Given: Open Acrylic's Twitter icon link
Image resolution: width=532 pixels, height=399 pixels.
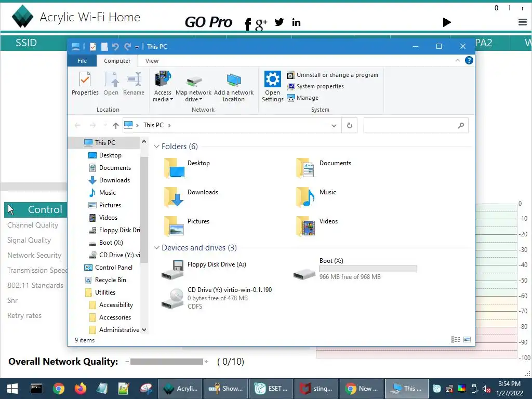Looking at the screenshot, I should 279,22.
